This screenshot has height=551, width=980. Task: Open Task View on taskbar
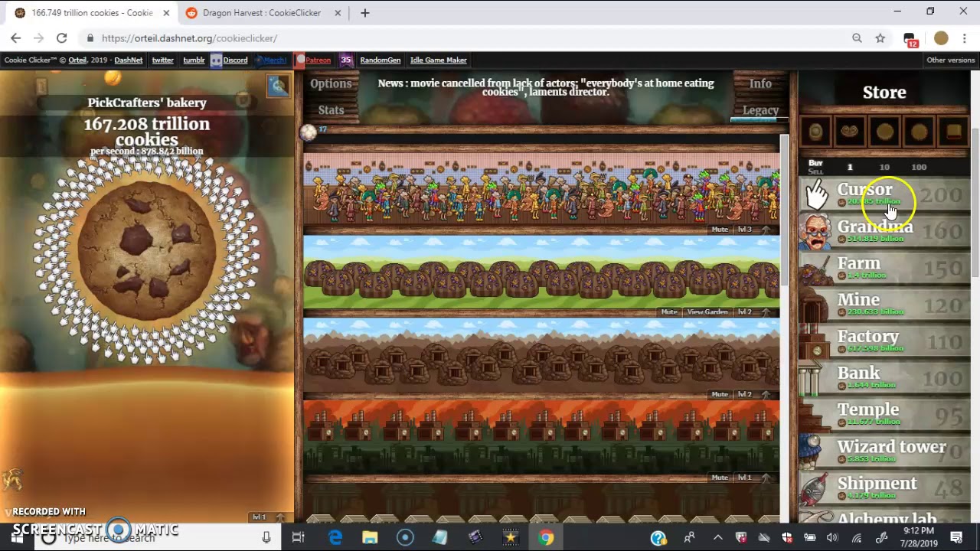click(x=299, y=538)
